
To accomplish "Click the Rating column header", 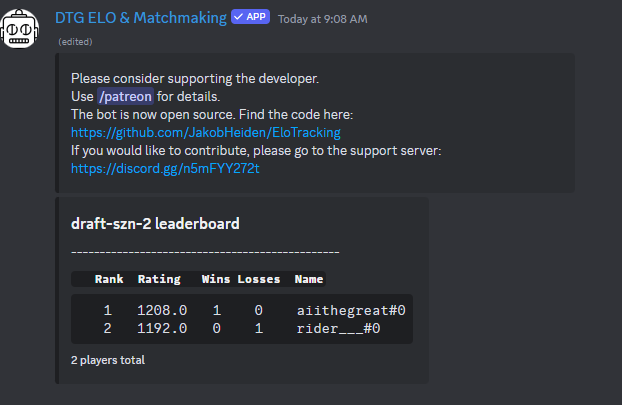I will point(159,279).
